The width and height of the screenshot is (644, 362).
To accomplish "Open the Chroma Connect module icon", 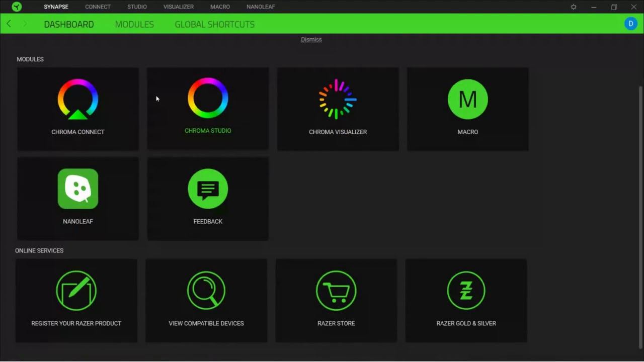I will pos(78,100).
